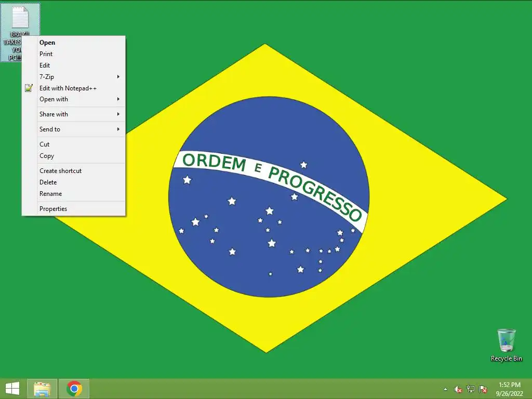
Task: Click the network tray icon
Action: 471,389
